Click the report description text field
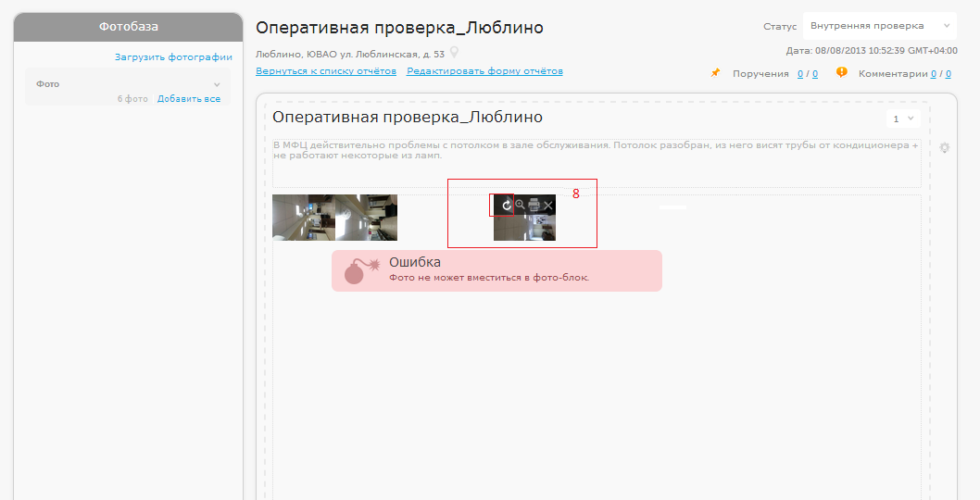Screen dimensions: 980x500 [x=596, y=163]
